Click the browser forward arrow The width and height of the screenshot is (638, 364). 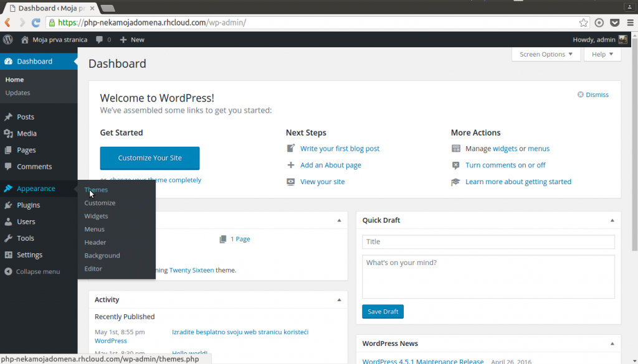[x=22, y=23]
